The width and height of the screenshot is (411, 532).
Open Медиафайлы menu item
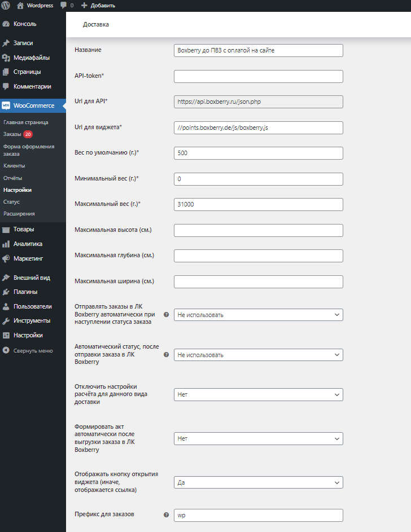point(33,58)
